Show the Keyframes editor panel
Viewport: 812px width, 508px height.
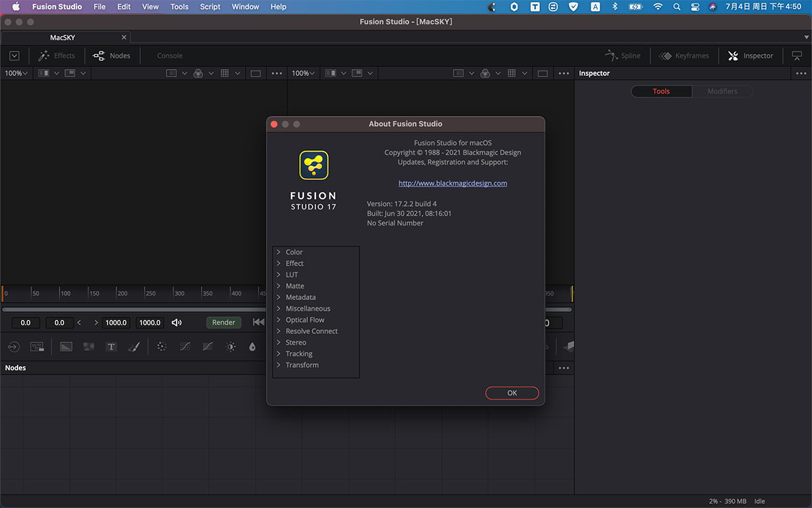coord(683,56)
